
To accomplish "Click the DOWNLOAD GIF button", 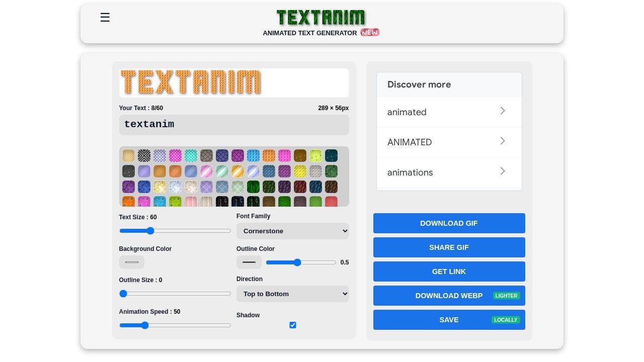I will click(x=449, y=223).
